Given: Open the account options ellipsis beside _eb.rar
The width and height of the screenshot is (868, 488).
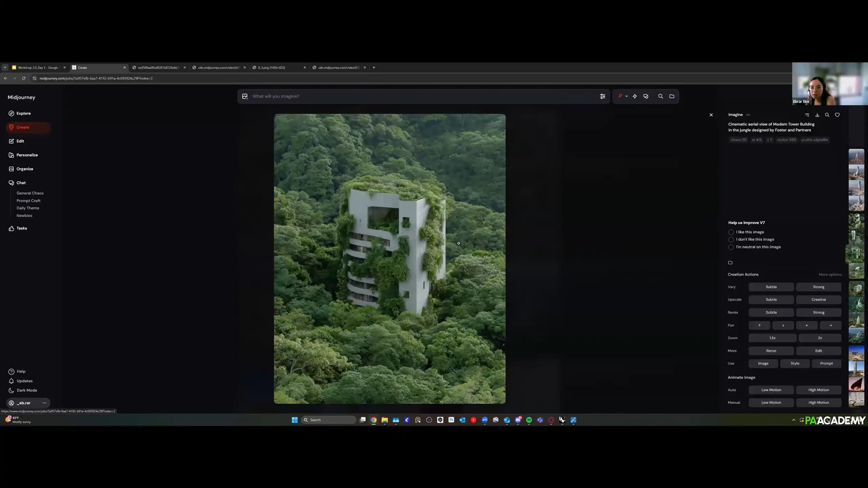Looking at the screenshot, I should 44,403.
